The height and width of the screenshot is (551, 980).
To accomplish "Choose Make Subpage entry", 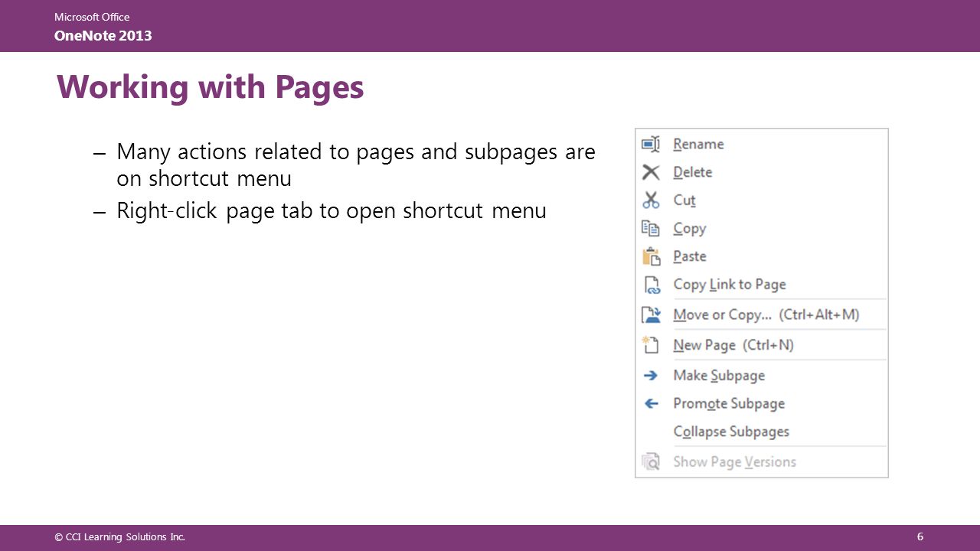I will tap(762, 376).
